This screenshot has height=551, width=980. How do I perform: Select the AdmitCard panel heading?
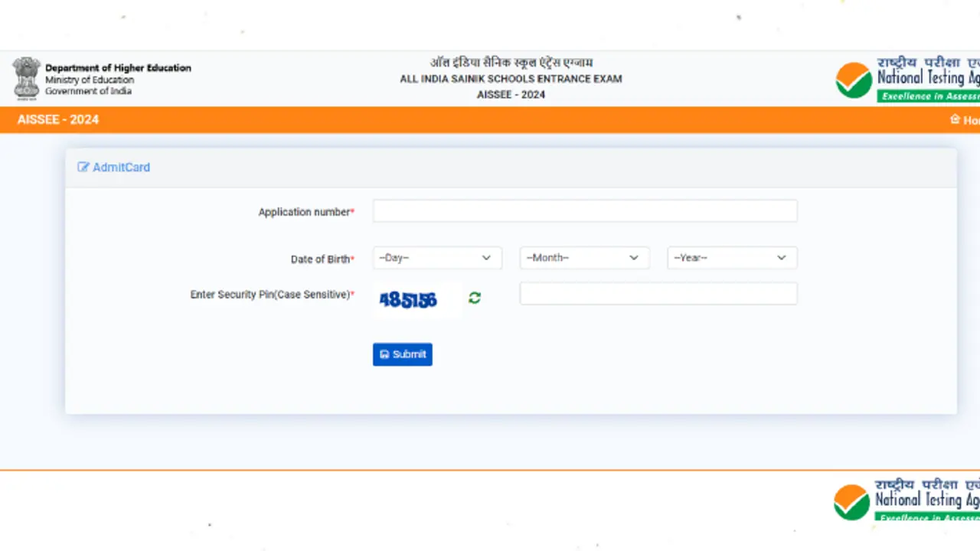[121, 167]
